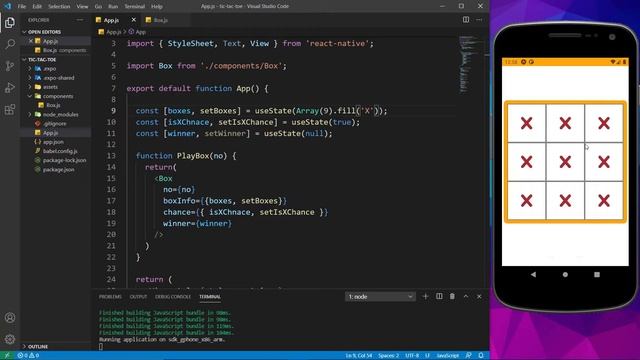640x360 pixels.
Task: Switch to the Box.js editor tab
Action: [x=160, y=20]
